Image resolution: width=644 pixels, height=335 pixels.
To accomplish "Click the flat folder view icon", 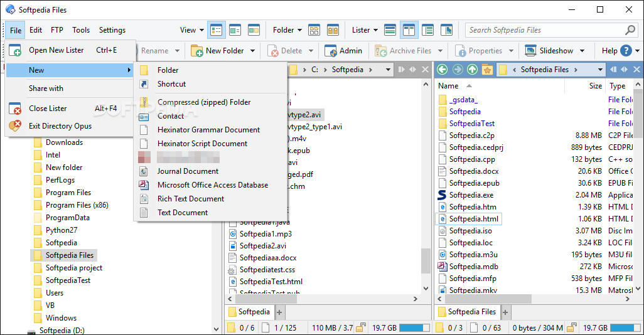I will point(314,30).
